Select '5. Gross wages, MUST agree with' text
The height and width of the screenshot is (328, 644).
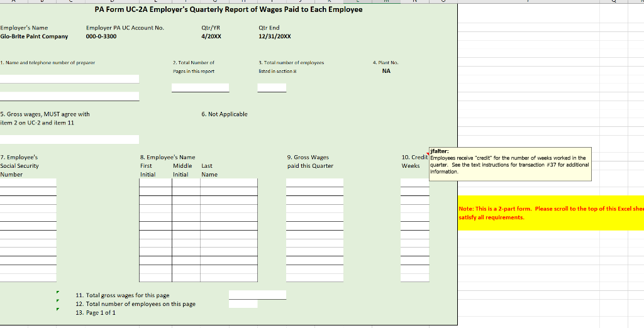click(x=45, y=114)
